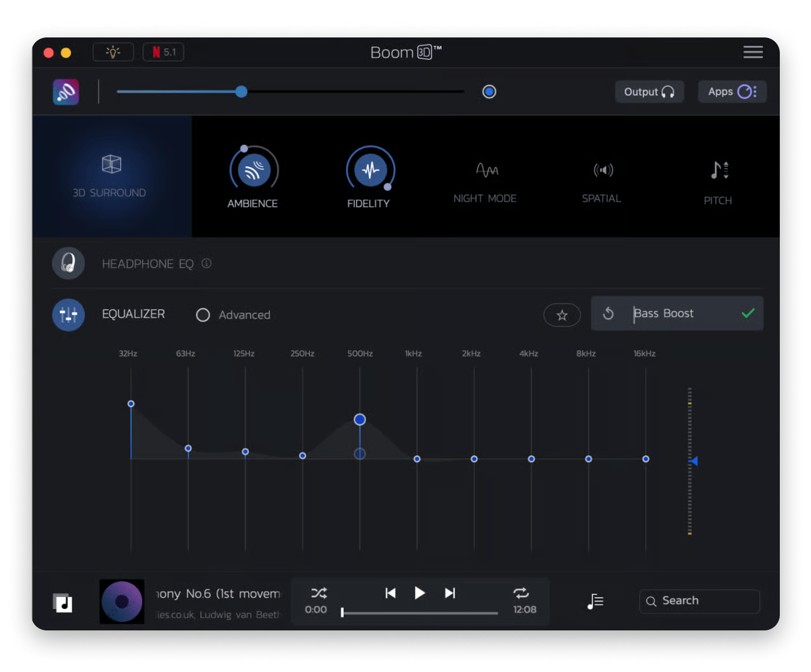This screenshot has height=672, width=811.
Task: Toggle the Equalizer on/off icon
Action: 68,315
